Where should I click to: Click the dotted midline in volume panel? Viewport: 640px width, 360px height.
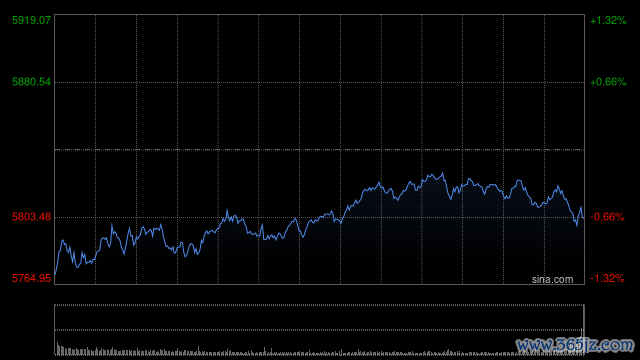click(x=320, y=330)
